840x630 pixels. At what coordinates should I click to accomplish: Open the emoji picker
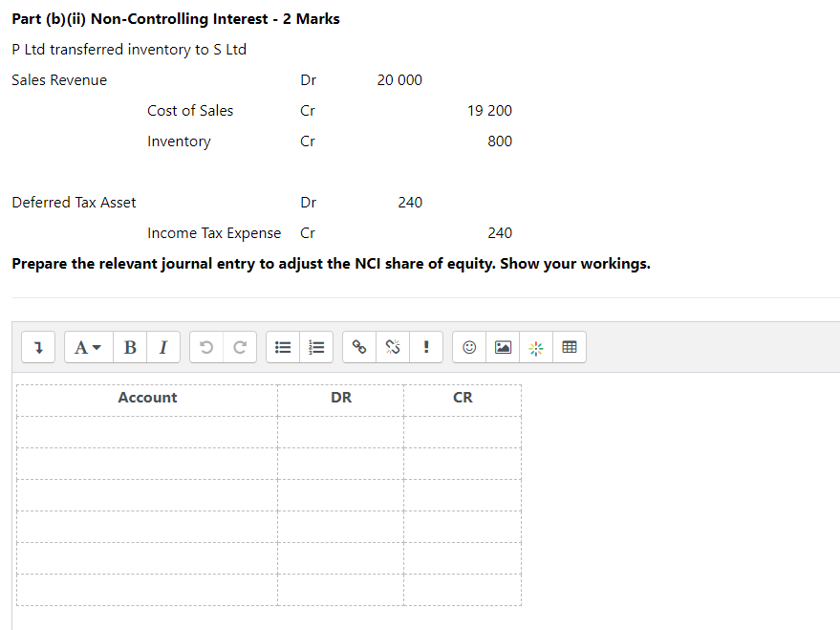pyautogui.click(x=468, y=347)
